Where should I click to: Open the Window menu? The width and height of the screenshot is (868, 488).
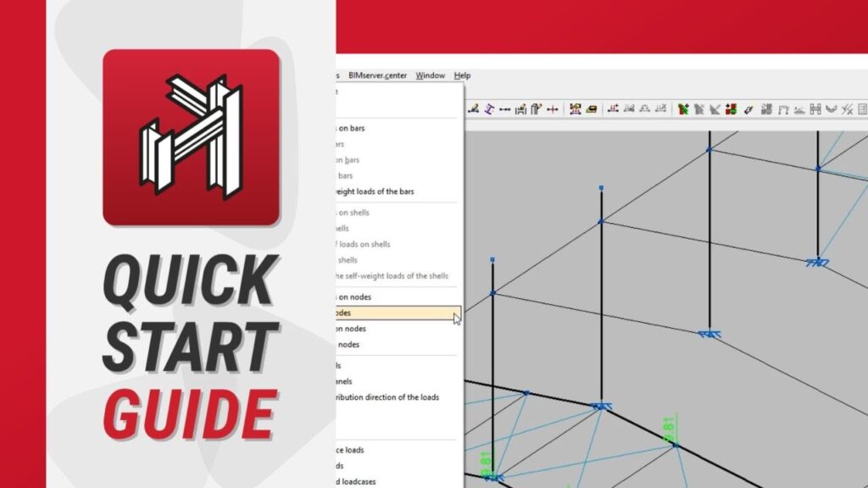(x=430, y=75)
